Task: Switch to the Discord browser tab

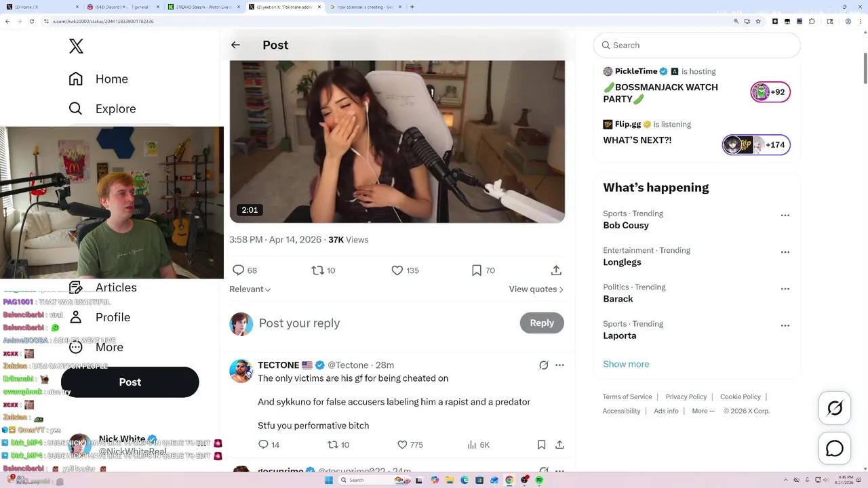Action: (124, 7)
